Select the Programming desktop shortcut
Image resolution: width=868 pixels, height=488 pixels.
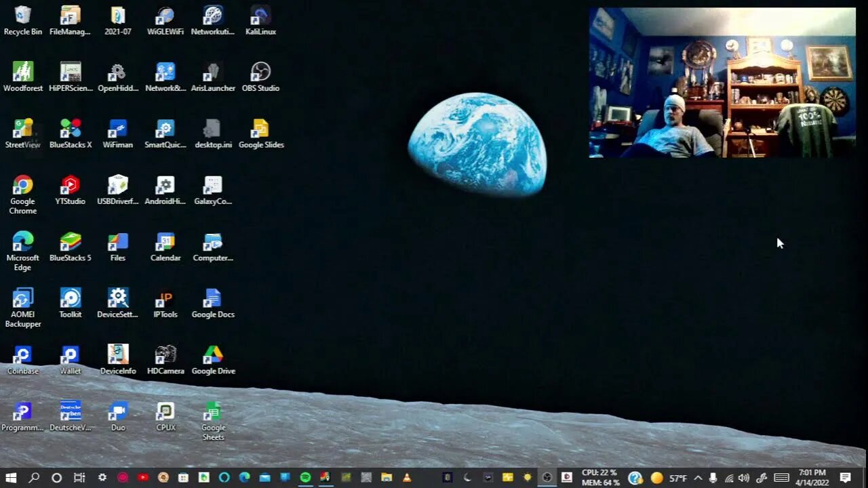23,416
